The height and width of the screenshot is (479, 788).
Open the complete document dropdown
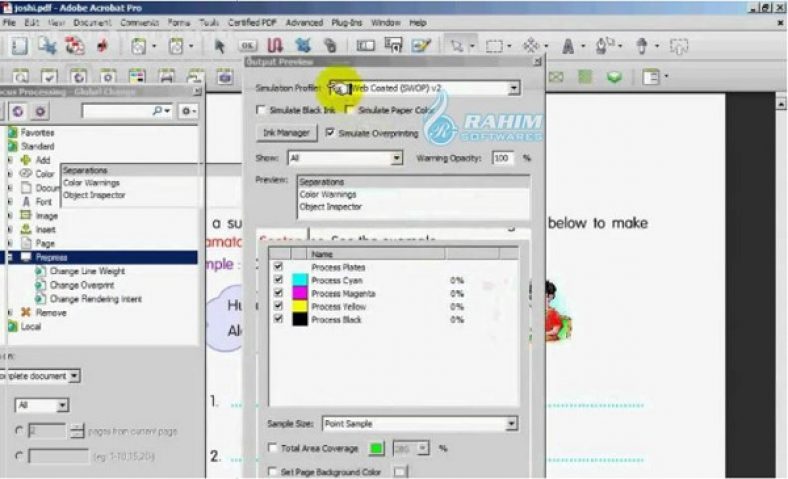[74, 375]
